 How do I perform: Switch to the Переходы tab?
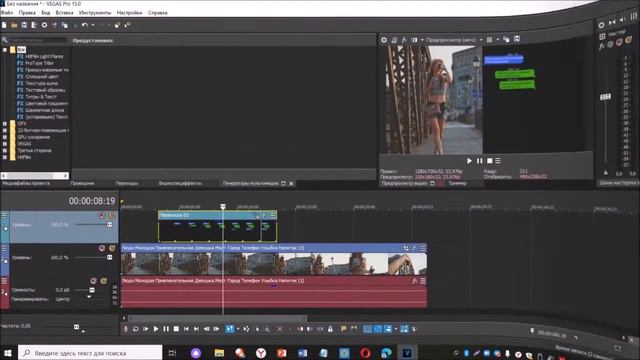coord(127,184)
